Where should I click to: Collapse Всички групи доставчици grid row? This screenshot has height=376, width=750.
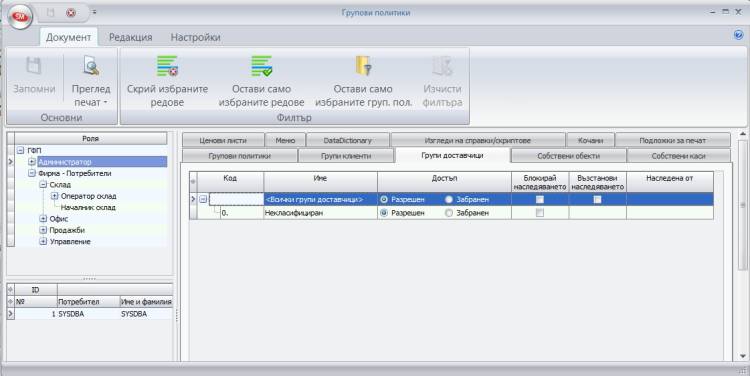[x=203, y=199]
